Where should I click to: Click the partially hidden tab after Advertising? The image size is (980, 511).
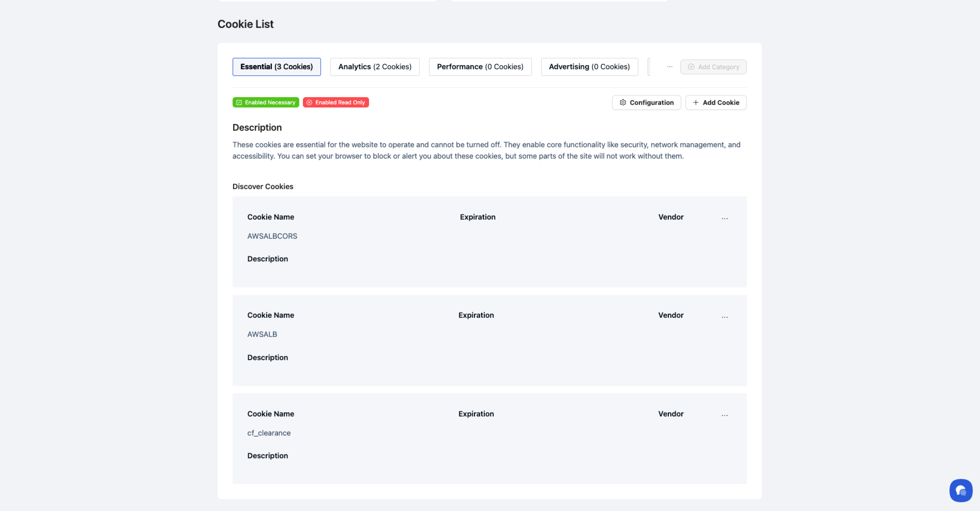click(649, 67)
